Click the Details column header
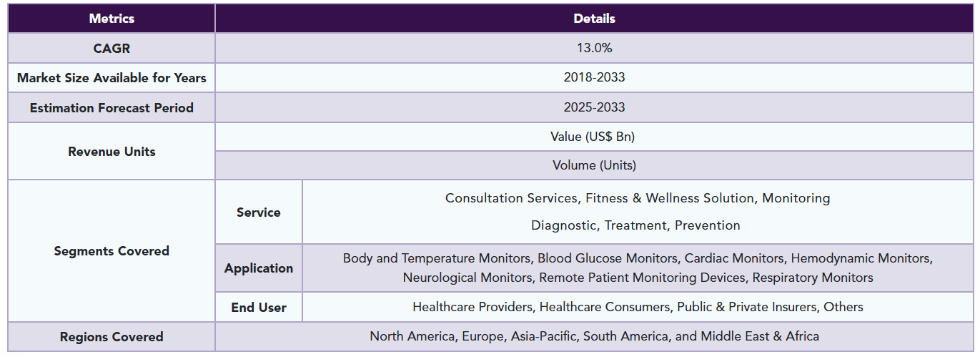This screenshot has width=980, height=357. (594, 19)
